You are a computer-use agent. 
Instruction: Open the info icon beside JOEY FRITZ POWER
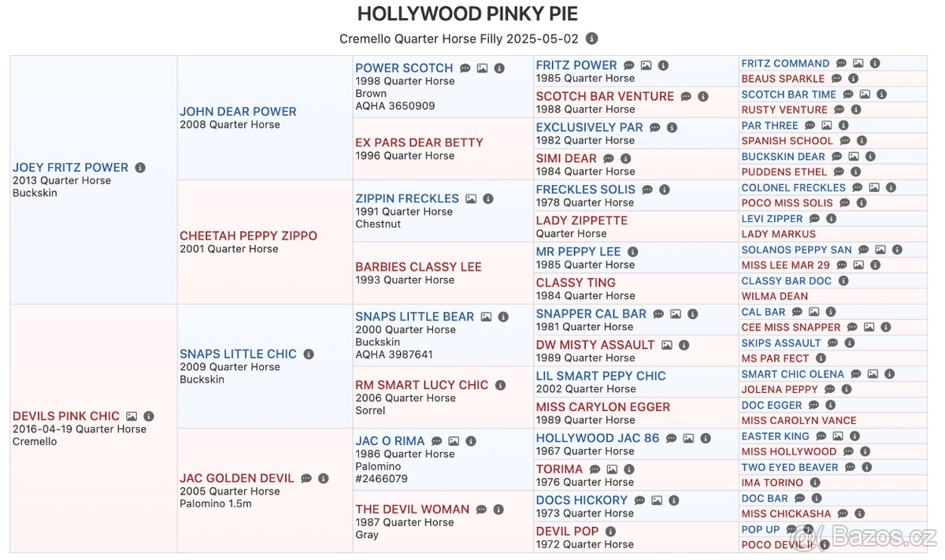click(x=140, y=168)
